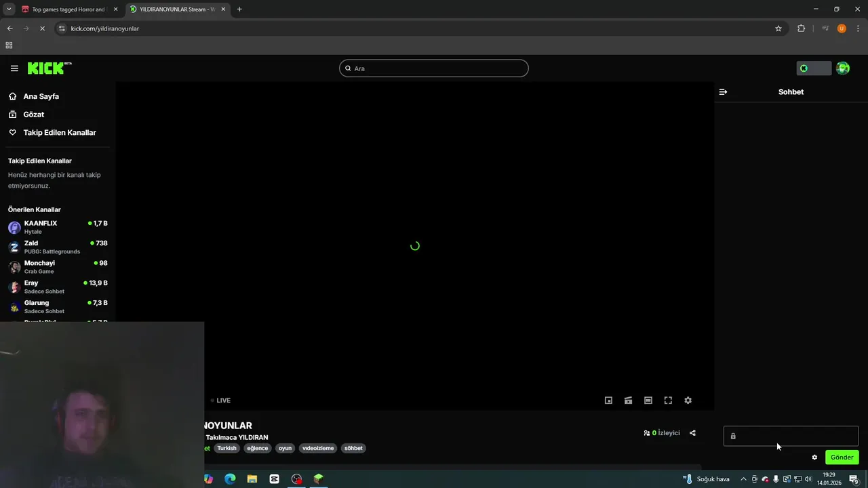Select the sohbet tag
This screenshot has height=488, width=868.
coord(353,448)
